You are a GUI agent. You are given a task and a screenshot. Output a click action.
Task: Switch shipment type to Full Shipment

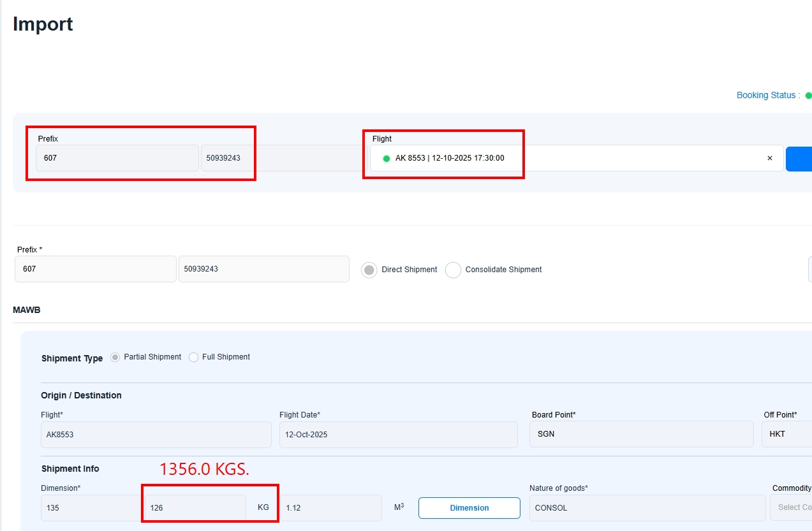[194, 358]
